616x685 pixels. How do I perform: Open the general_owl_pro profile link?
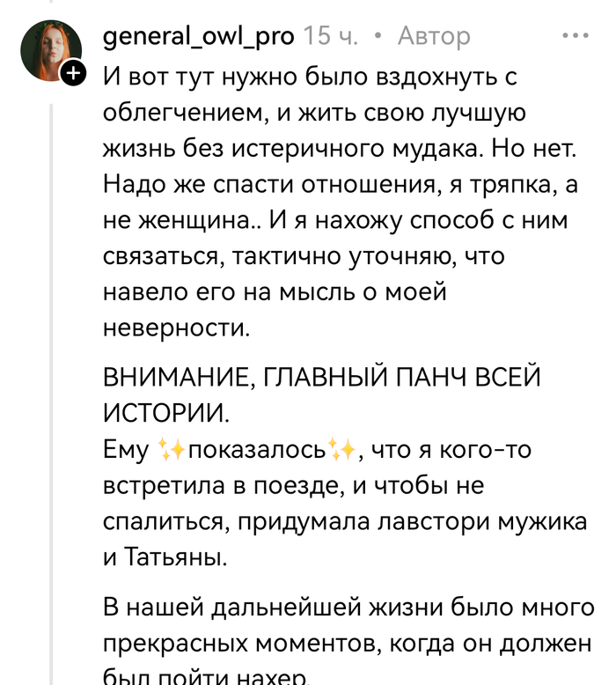(199, 36)
